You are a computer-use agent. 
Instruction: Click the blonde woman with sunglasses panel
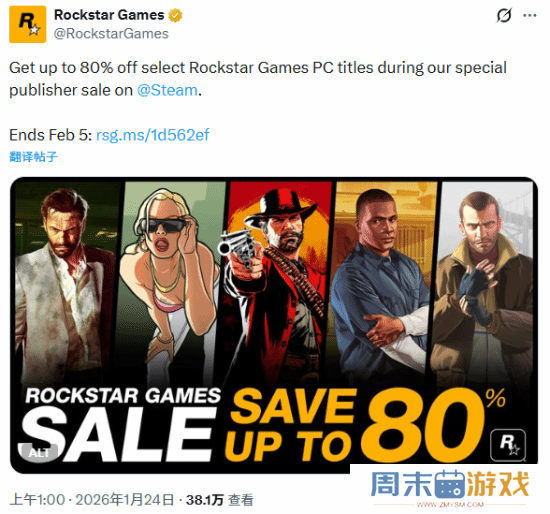[x=170, y=281]
